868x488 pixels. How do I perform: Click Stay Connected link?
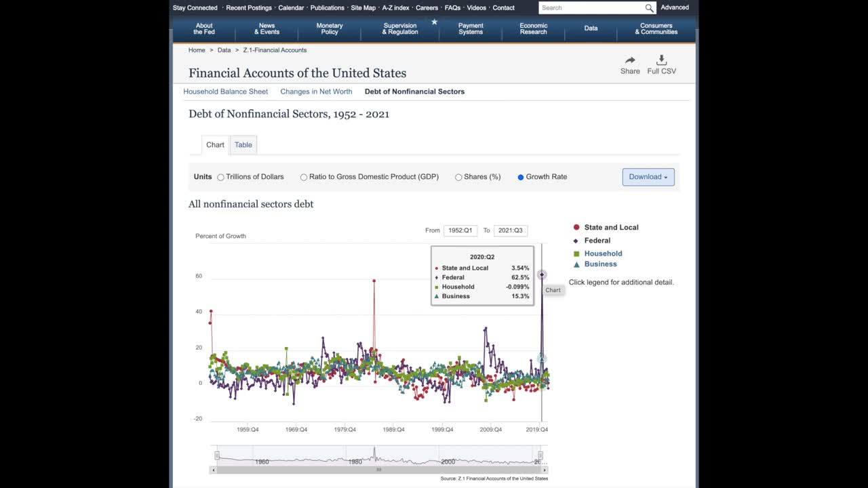tap(195, 8)
